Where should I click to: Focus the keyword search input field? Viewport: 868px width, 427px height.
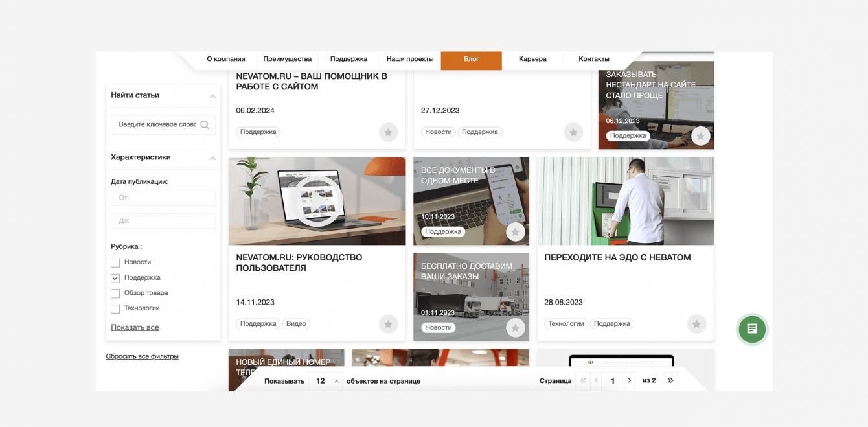point(163,125)
